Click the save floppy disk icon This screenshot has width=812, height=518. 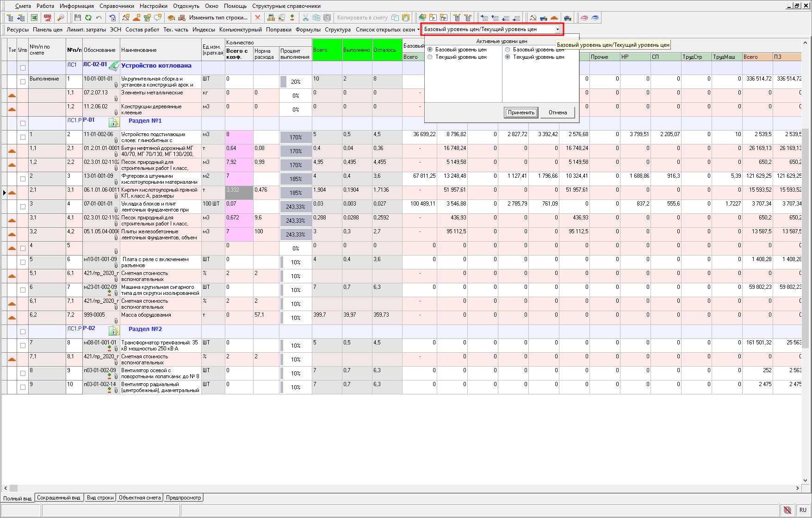[77, 18]
